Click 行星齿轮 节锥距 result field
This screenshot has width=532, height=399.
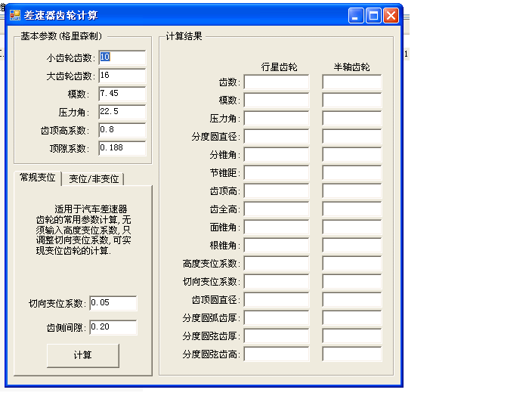click(277, 173)
